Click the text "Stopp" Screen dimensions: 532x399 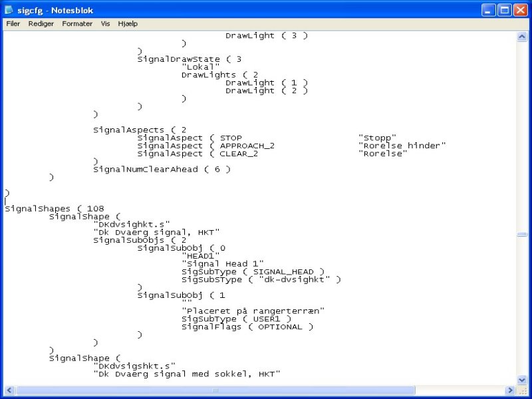tap(377, 138)
